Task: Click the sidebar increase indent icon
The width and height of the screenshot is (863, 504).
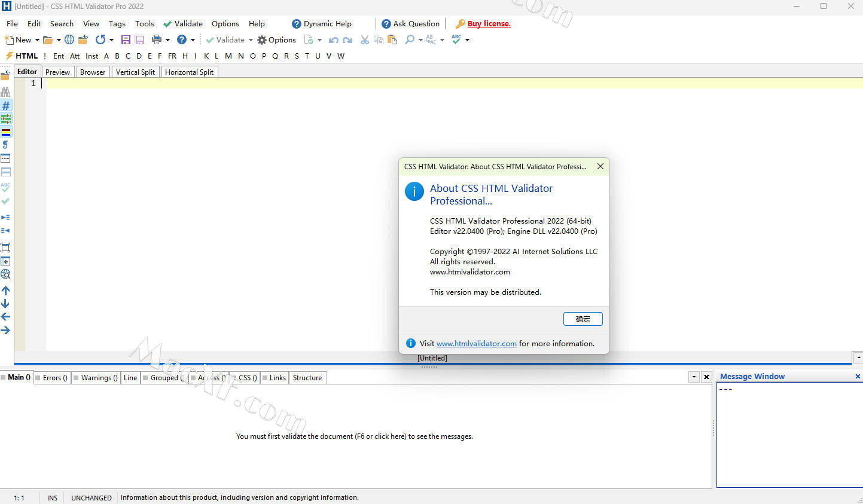Action: pyautogui.click(x=5, y=218)
